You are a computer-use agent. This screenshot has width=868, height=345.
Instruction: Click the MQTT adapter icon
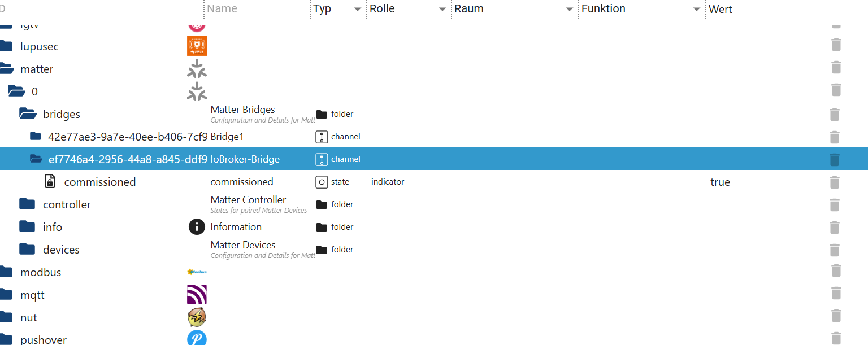[x=197, y=294]
